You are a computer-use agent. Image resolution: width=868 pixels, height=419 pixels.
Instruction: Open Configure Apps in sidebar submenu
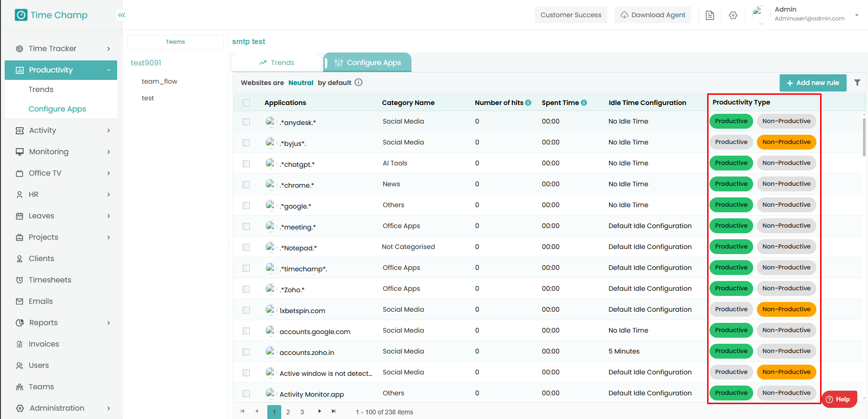pos(57,109)
